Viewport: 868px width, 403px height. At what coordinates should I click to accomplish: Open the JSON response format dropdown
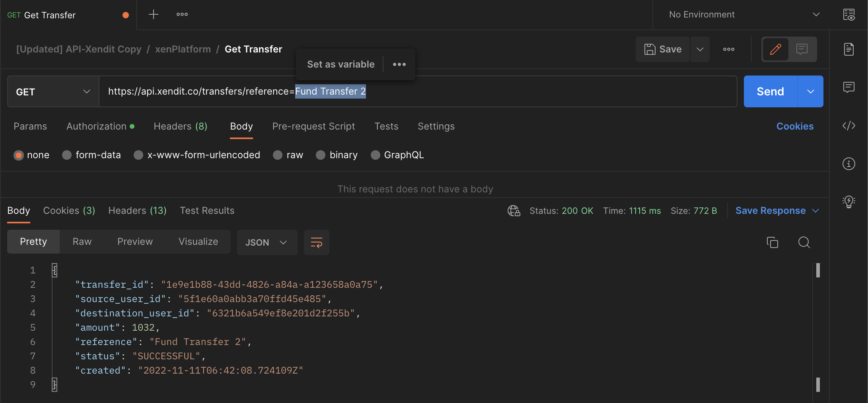267,242
